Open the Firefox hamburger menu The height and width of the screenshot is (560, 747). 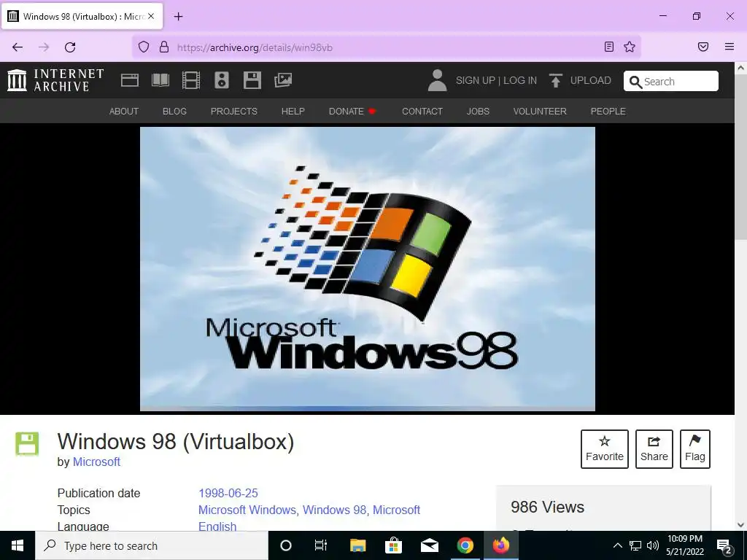click(x=729, y=47)
